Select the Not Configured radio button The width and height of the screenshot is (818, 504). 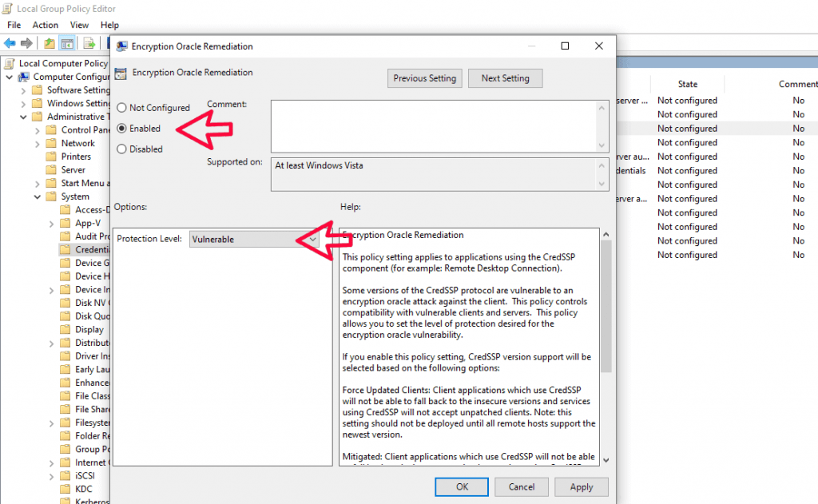click(122, 107)
